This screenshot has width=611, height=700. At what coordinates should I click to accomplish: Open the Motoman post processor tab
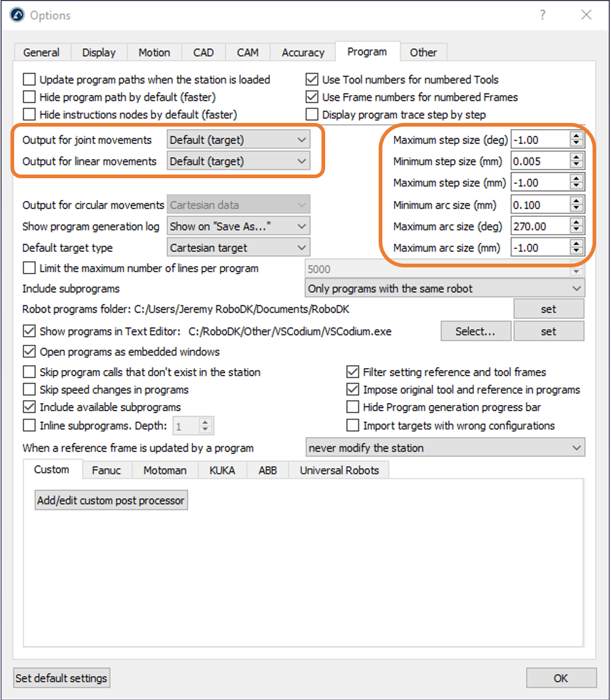[165, 470]
